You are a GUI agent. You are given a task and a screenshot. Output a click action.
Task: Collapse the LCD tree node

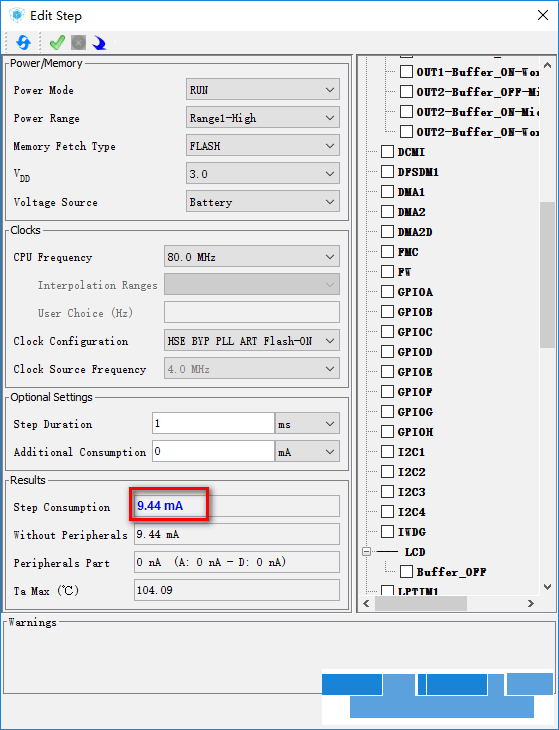click(x=367, y=552)
